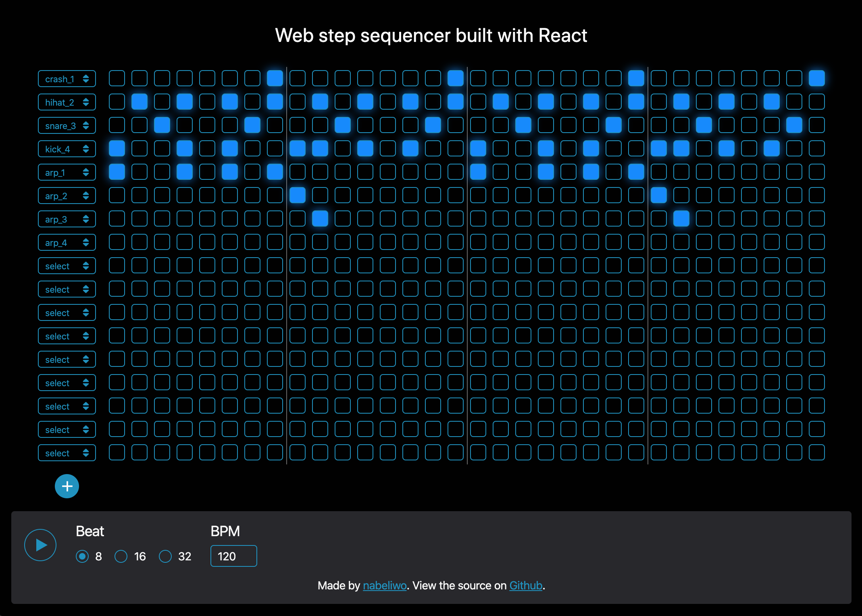Viewport: 862px width, 616px height.
Task: Click the 'BPM' label
Action: click(x=225, y=531)
